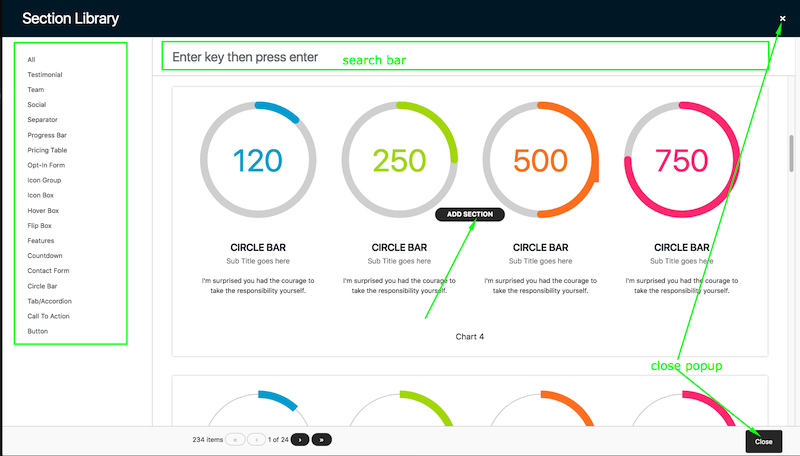The width and height of the screenshot is (800, 456).
Task: Select the Testimonial category
Action: tap(45, 74)
